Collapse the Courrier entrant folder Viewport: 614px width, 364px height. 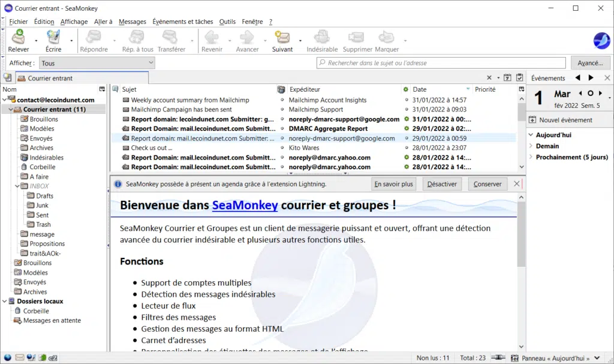coord(11,109)
